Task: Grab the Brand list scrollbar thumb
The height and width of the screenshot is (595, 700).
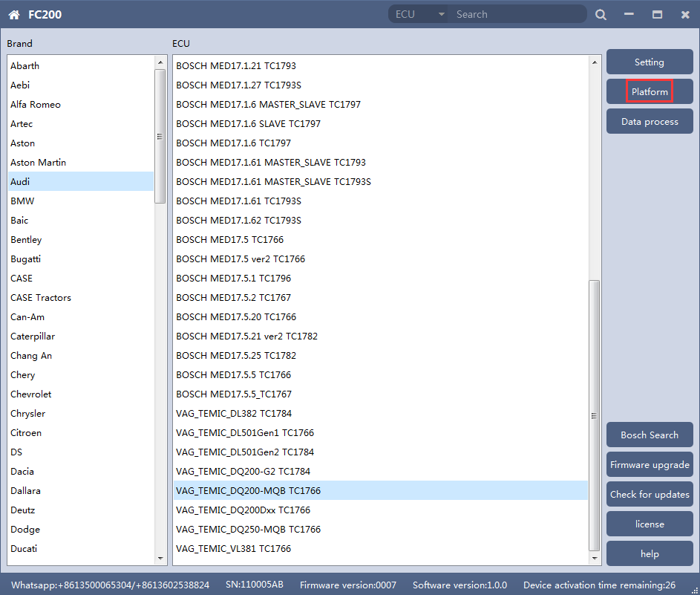Action: (160, 136)
